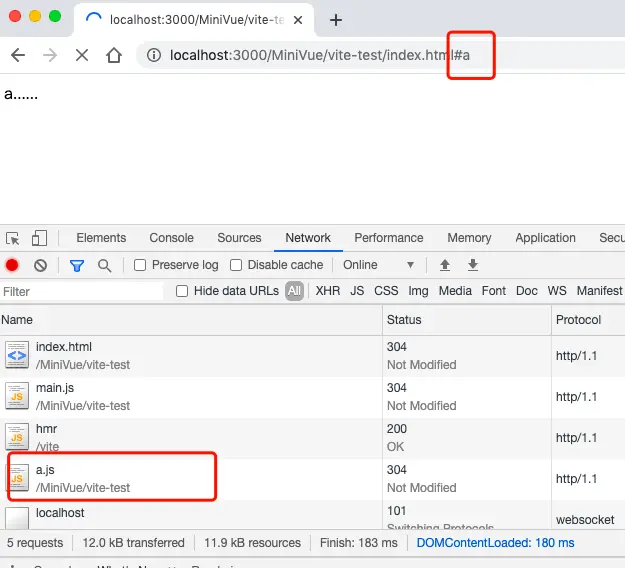Click the a.js JS file icon
Image resolution: width=625 pixels, height=568 pixels.
pyautogui.click(x=17, y=478)
